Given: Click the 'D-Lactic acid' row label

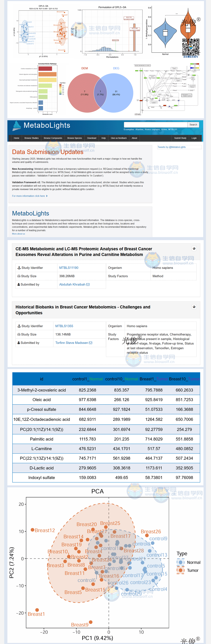Looking at the screenshot, I should click(x=42, y=468).
